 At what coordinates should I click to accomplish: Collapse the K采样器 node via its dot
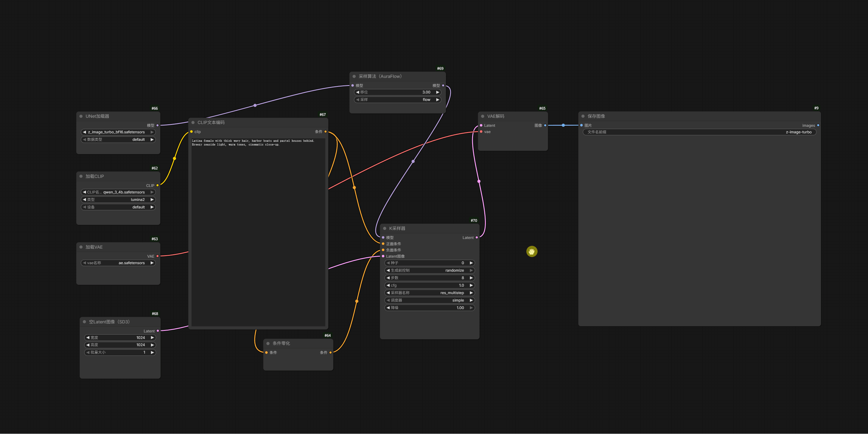coord(384,228)
